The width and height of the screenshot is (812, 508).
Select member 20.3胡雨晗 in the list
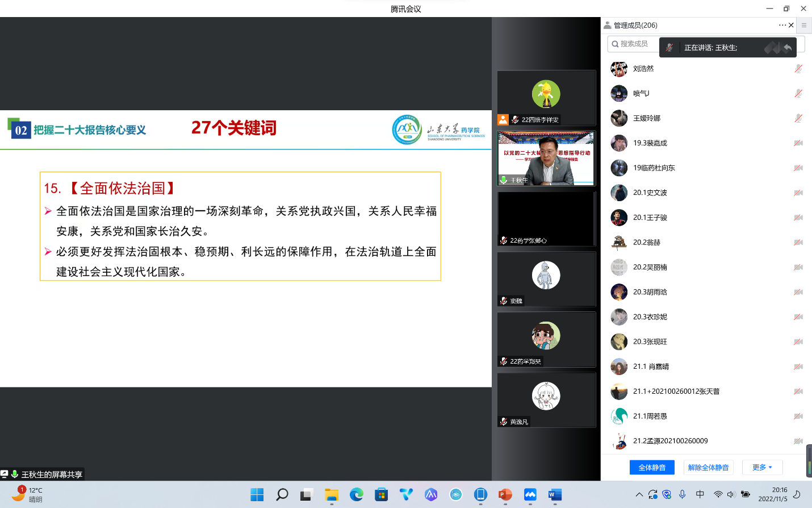click(x=650, y=292)
